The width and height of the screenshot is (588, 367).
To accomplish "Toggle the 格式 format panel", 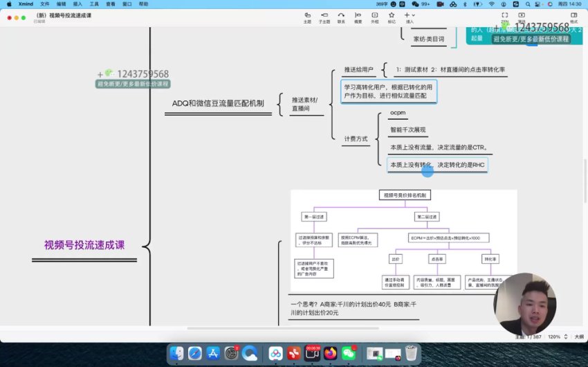I will [x=573, y=15].
